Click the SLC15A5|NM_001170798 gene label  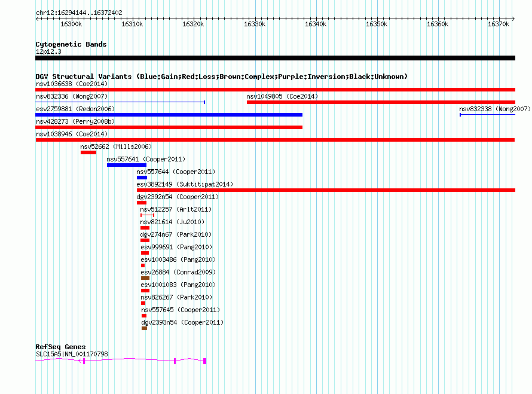pos(72,354)
